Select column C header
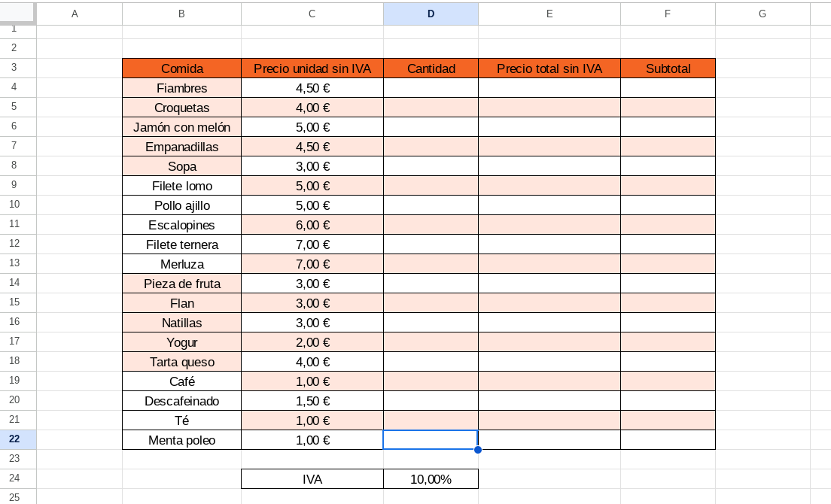The width and height of the screenshot is (831, 504). point(312,14)
